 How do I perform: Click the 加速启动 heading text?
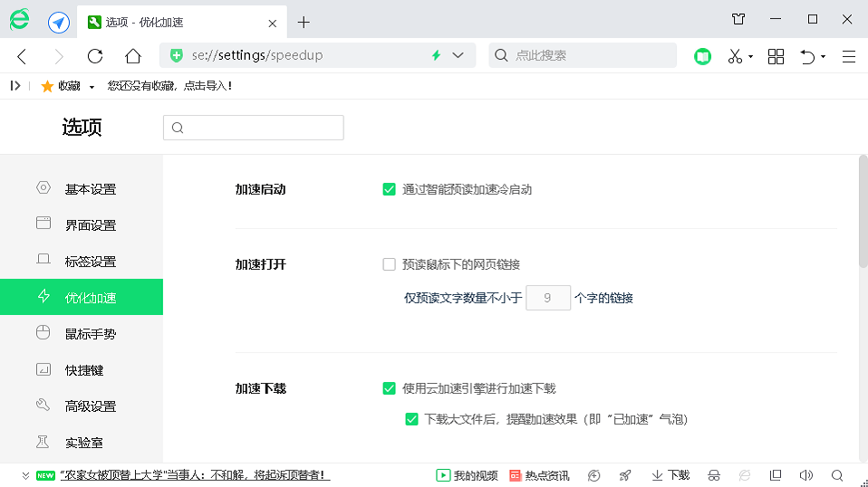(261, 189)
